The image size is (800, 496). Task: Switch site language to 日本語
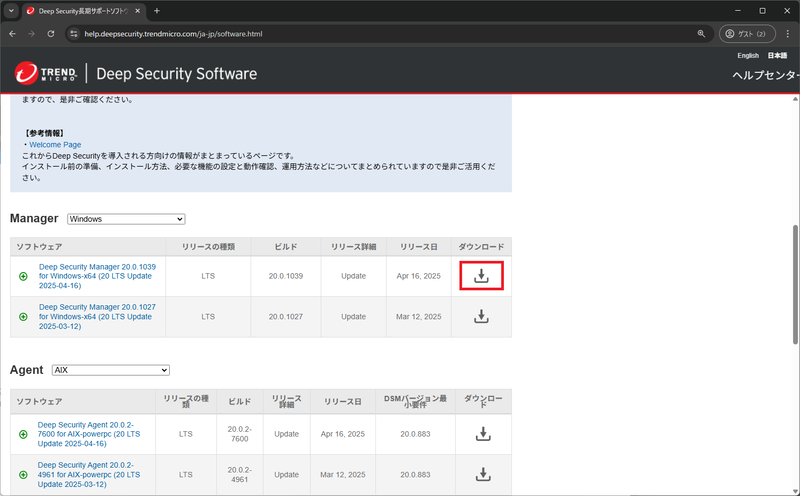[x=777, y=56]
